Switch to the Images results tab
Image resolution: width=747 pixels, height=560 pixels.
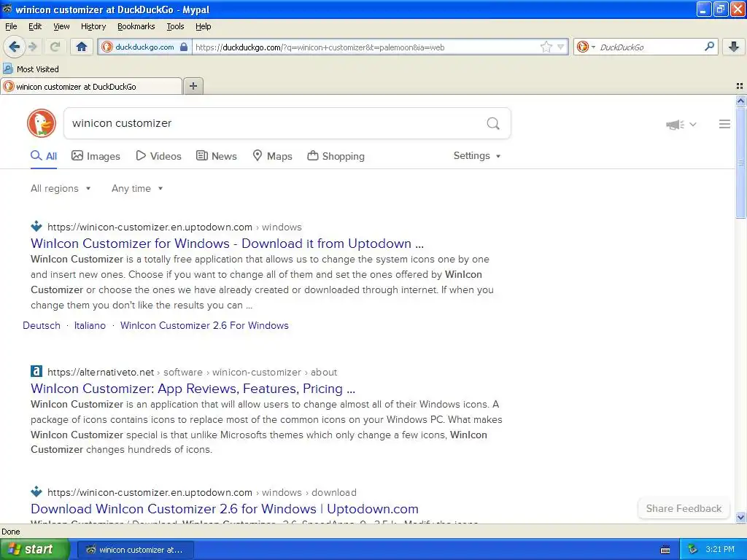pyautogui.click(x=96, y=156)
